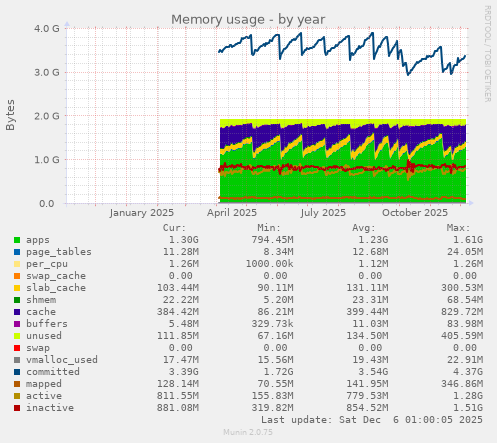Image resolution: width=497 pixels, height=443 pixels.
Task: Click committed current value 3.39G
Action: 184,372
